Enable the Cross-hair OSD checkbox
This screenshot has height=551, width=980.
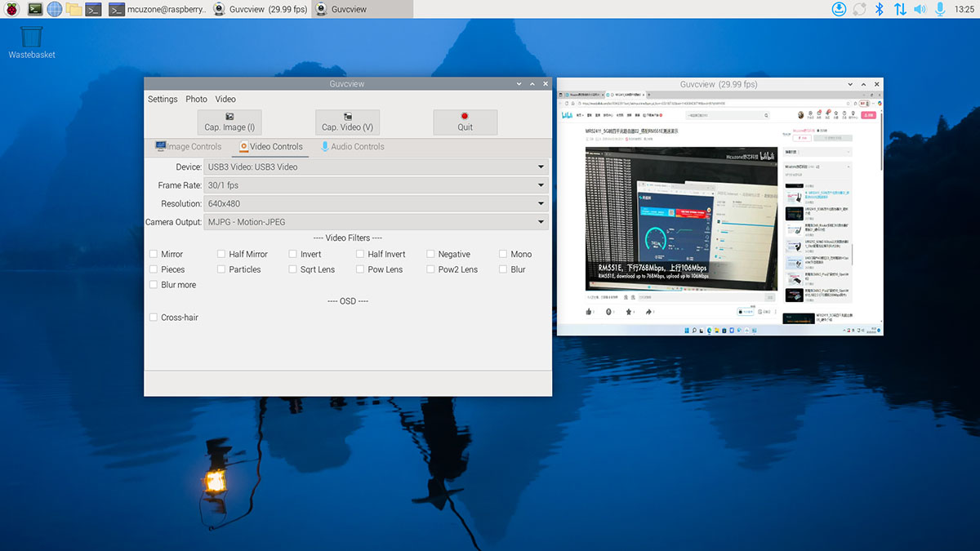pyautogui.click(x=154, y=318)
